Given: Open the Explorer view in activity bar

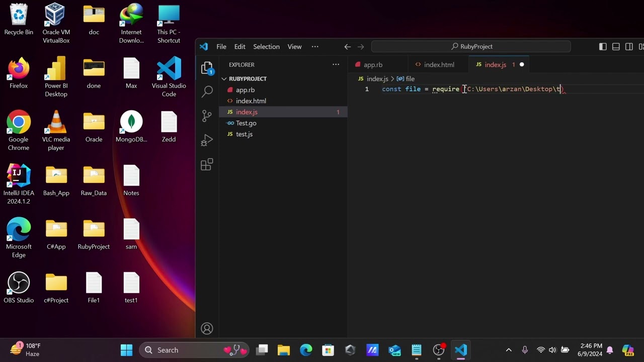Looking at the screenshot, I should 207,68.
